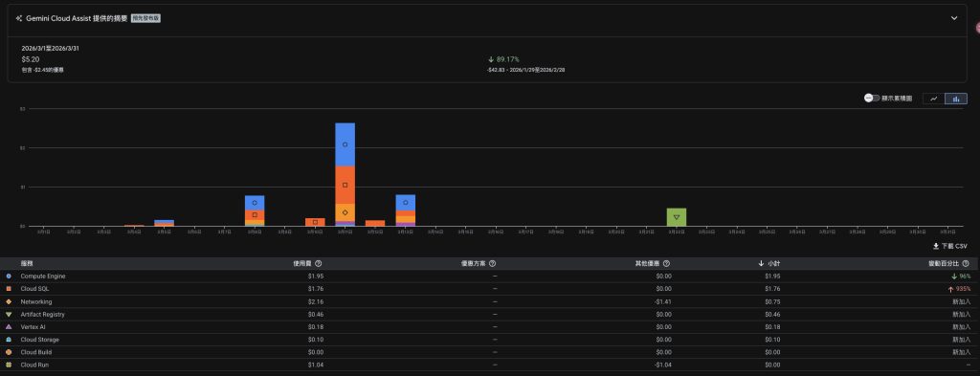Image resolution: width=980 pixels, height=376 pixels.
Task: Click the small bar on 3月5日
Action: tap(164, 223)
